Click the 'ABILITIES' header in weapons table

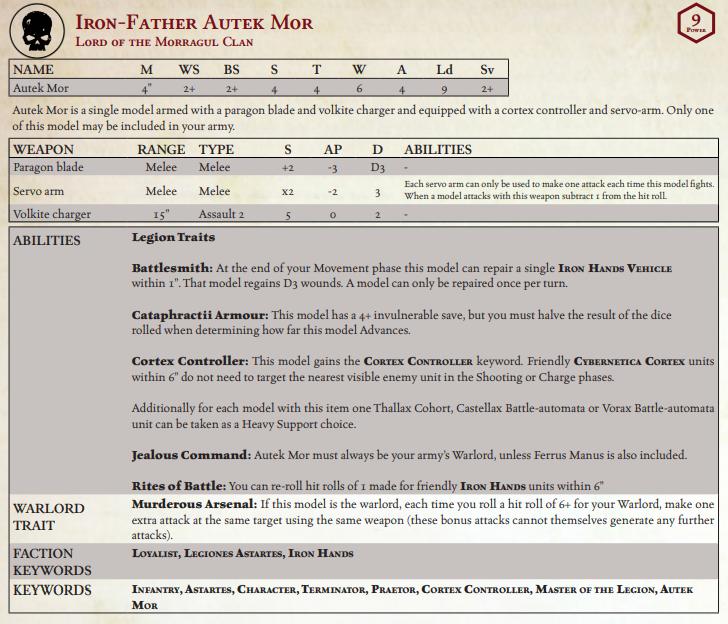click(438, 150)
